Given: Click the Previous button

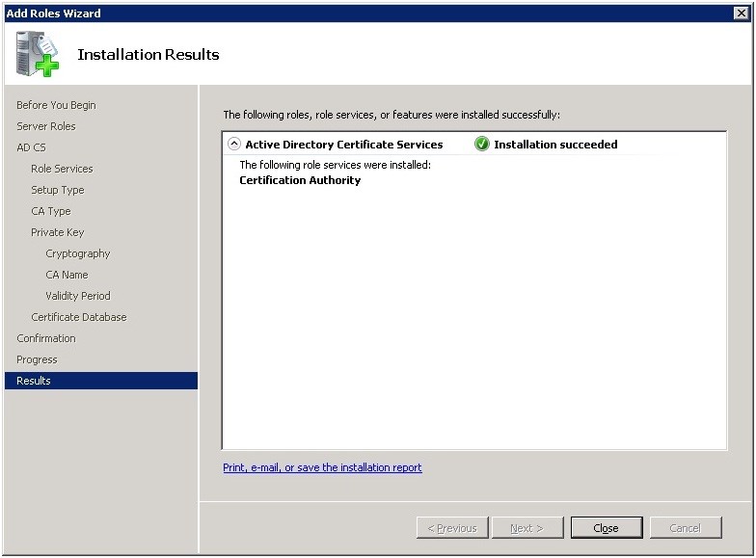Looking at the screenshot, I should (x=452, y=528).
